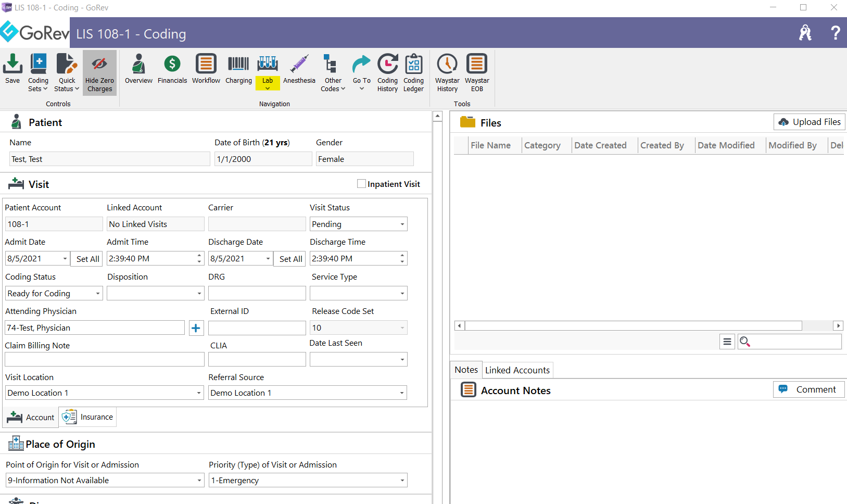The image size is (847, 504).
Task: Open Waystar History tool
Action: pyautogui.click(x=447, y=73)
